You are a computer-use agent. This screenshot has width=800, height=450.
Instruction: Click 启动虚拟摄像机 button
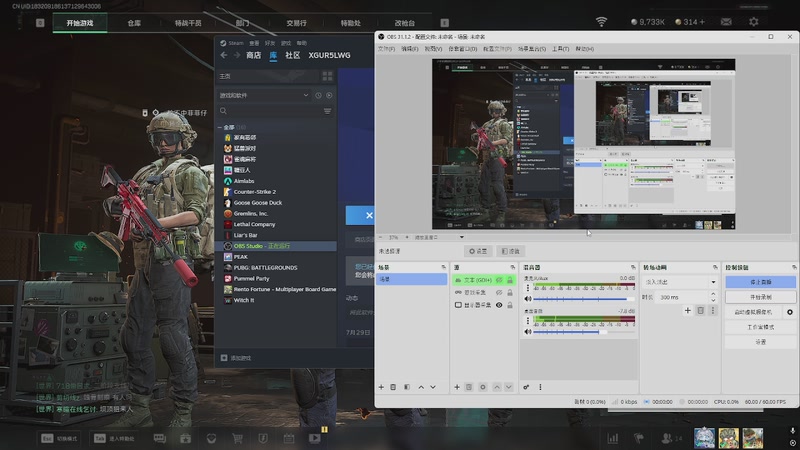[x=753, y=312]
